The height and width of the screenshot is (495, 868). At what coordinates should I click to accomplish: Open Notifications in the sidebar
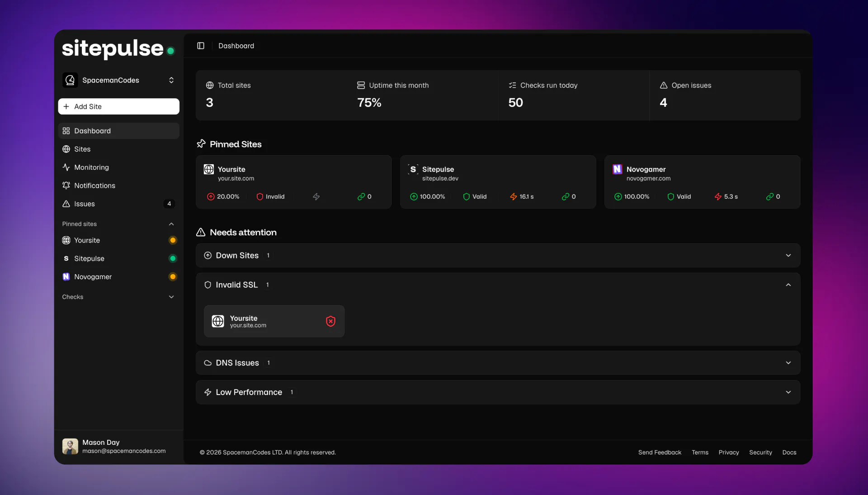[118, 186]
